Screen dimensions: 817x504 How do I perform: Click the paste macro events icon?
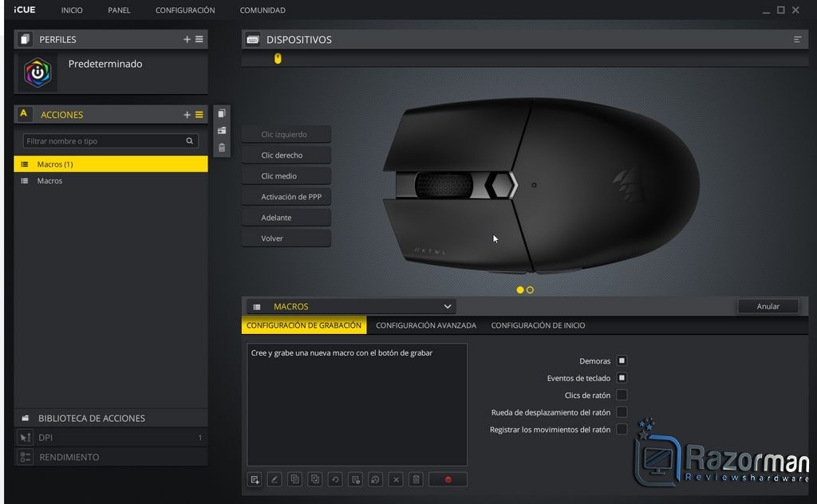pos(314,479)
